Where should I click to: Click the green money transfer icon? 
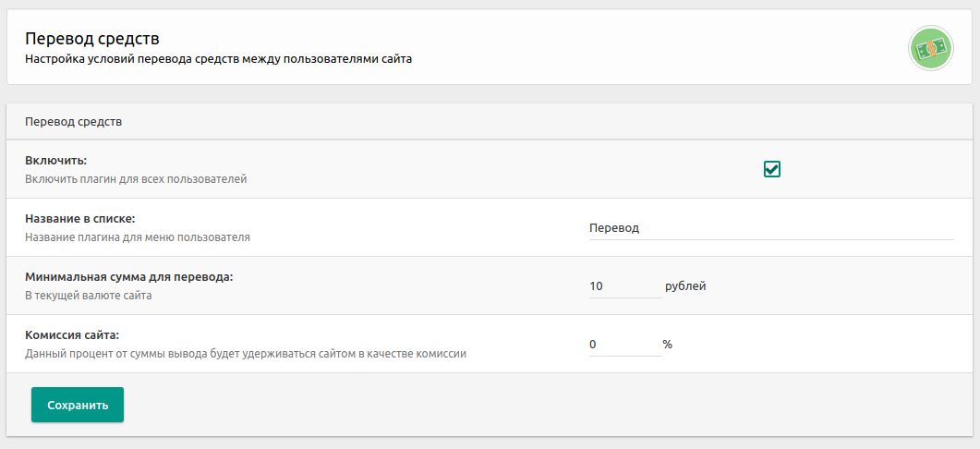[931, 48]
